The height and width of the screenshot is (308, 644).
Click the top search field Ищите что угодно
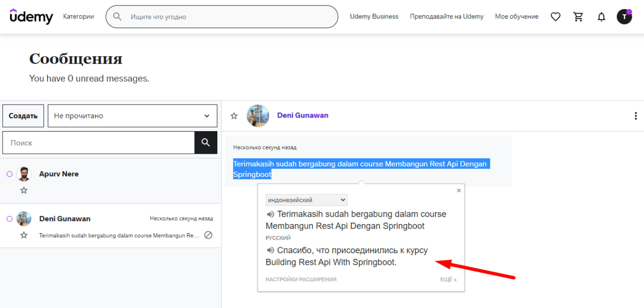221,17
